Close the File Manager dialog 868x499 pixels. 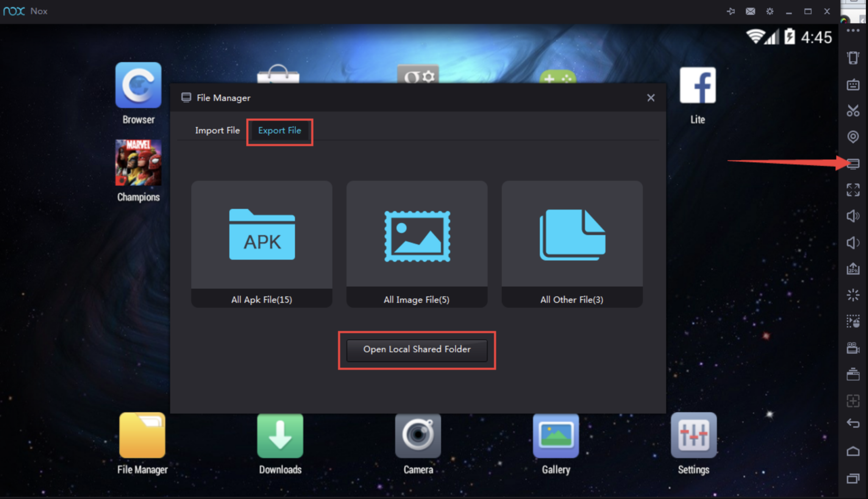(x=651, y=98)
